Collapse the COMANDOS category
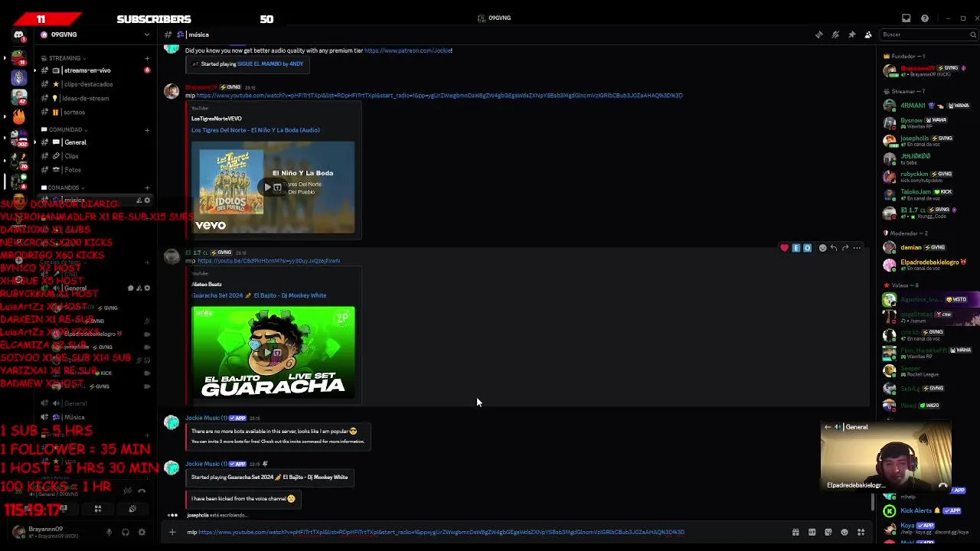 click(63, 187)
